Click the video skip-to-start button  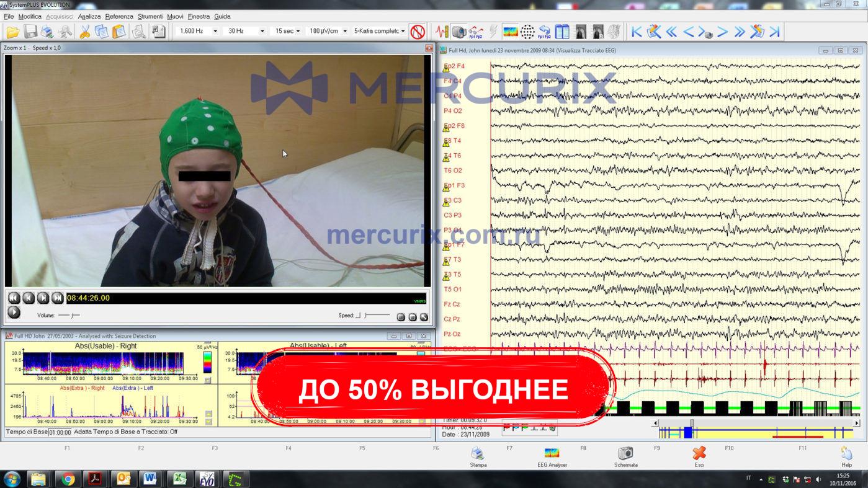[14, 298]
